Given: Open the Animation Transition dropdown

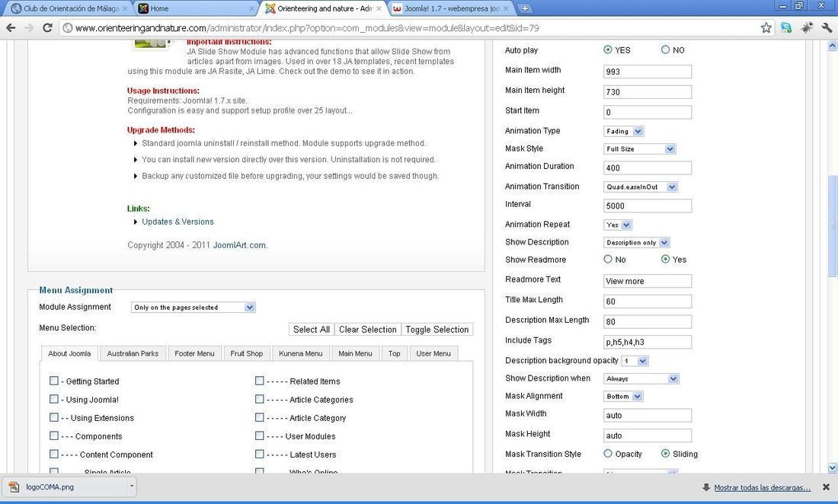Looking at the screenshot, I should coord(641,187).
